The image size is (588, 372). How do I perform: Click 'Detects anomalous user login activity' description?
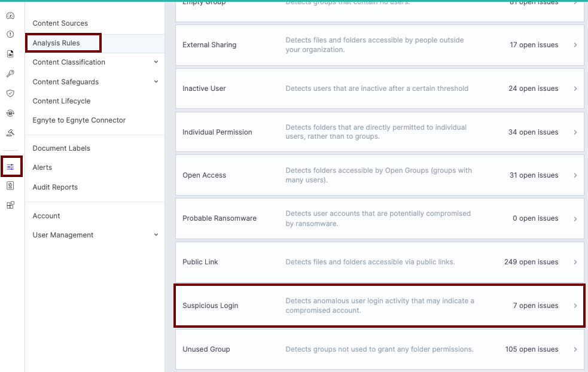[x=380, y=306]
